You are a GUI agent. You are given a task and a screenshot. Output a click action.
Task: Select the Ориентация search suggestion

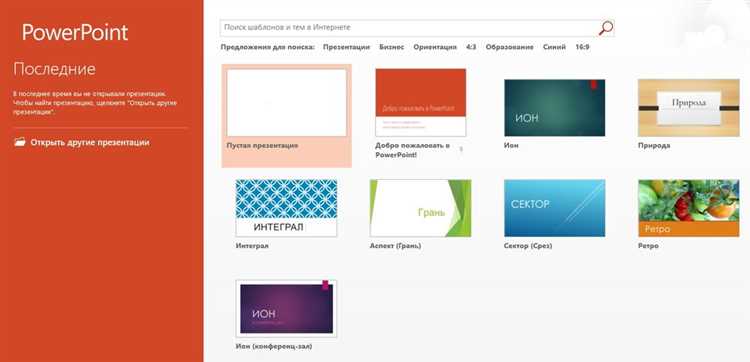435,47
